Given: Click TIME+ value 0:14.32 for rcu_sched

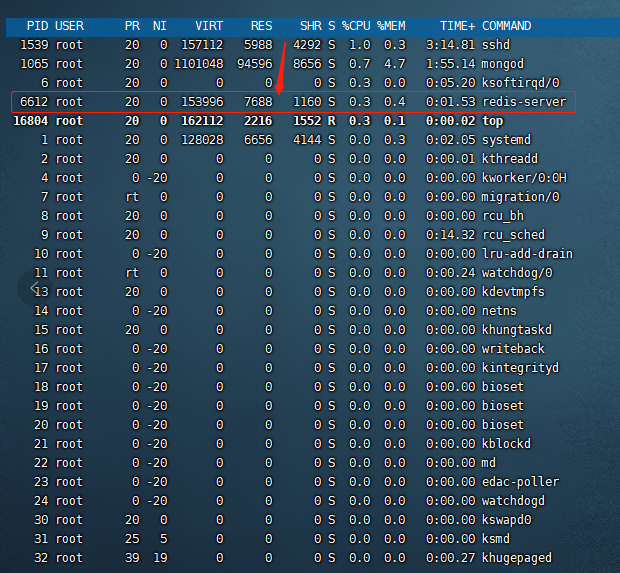Looking at the screenshot, I should [450, 235].
